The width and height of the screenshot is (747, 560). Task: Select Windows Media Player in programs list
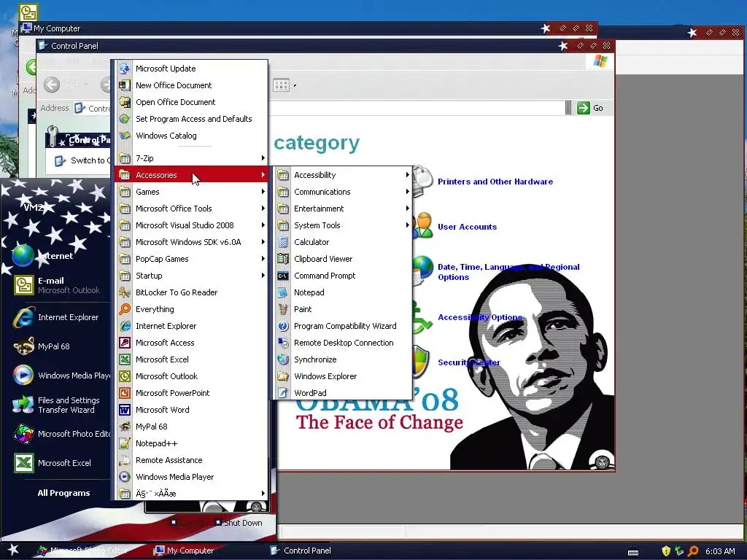192,477
